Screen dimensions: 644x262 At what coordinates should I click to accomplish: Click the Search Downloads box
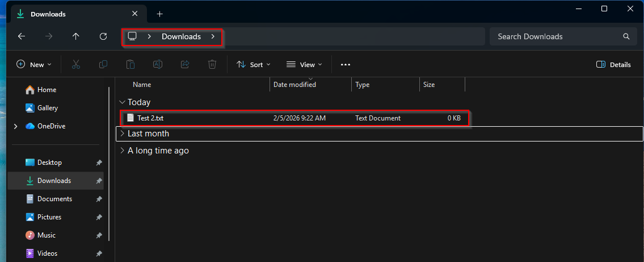563,36
